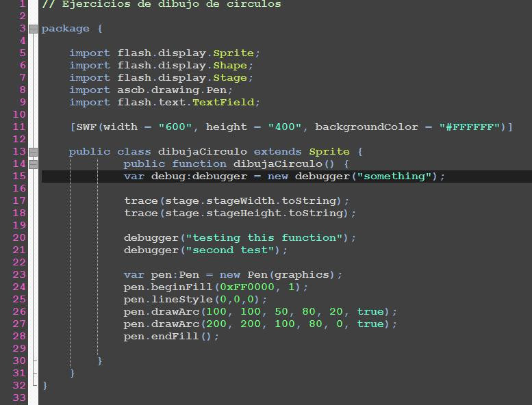
Task: Click 'stage.stageWidth.toString' trace line
Action: [253, 201]
